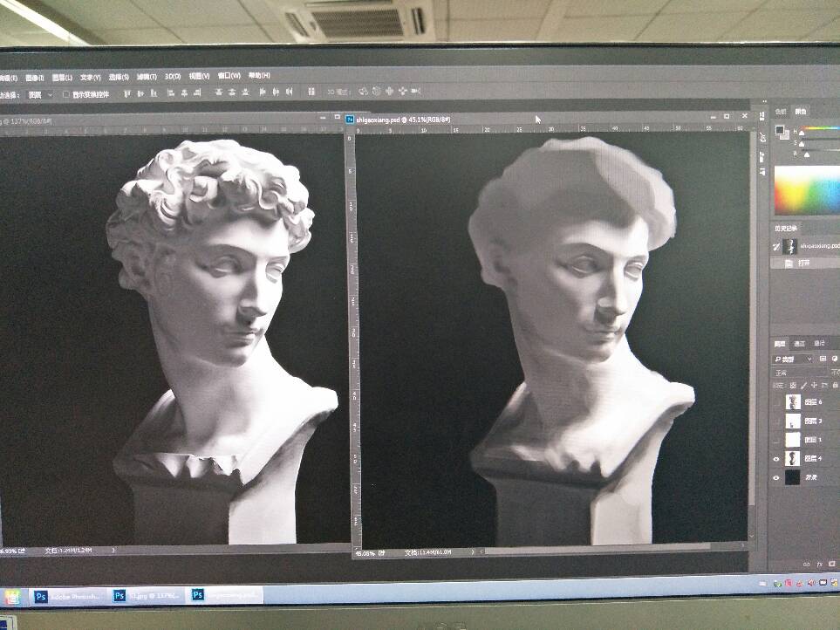
Task: Click the H hue slider handle
Action: click(x=802, y=133)
